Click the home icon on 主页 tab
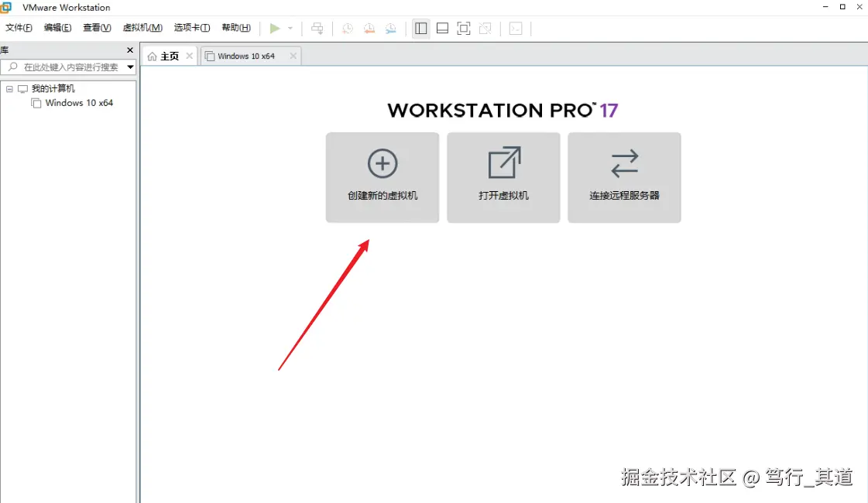The height and width of the screenshot is (503, 868). (153, 56)
